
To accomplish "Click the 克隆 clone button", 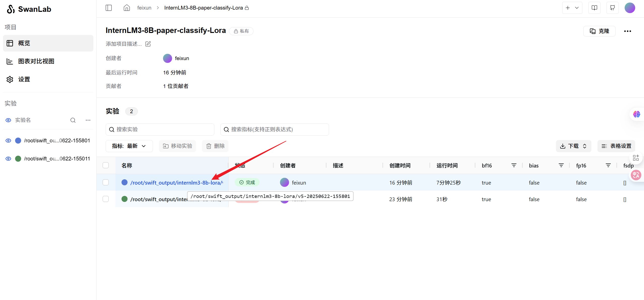I will [x=599, y=31].
